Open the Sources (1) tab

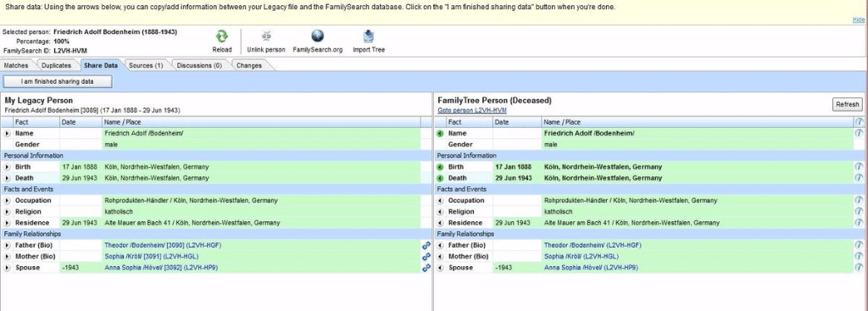pos(146,65)
